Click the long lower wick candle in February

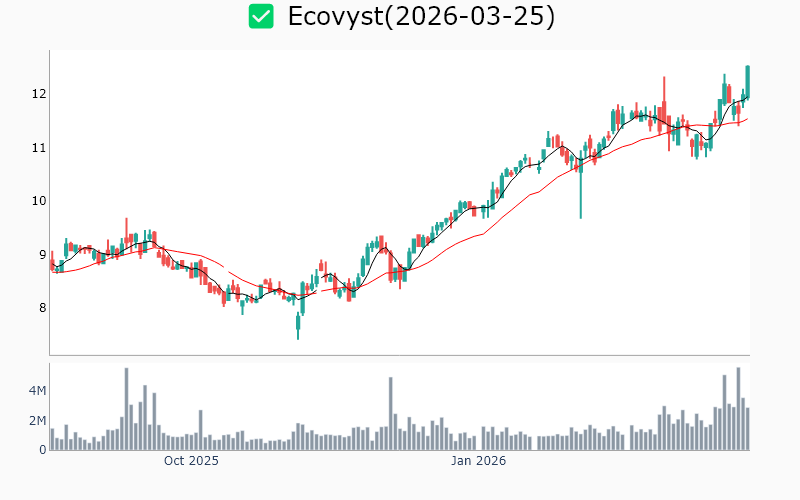click(580, 190)
